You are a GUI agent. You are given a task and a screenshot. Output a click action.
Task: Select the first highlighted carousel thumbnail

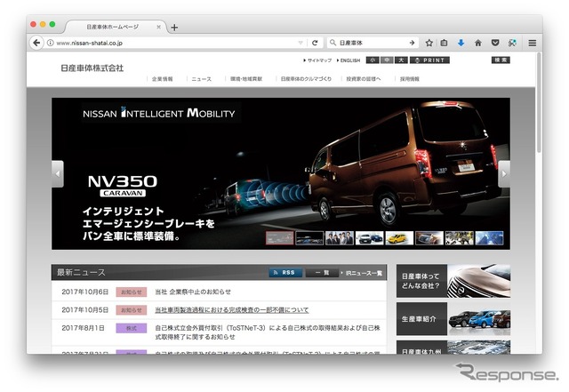point(279,238)
